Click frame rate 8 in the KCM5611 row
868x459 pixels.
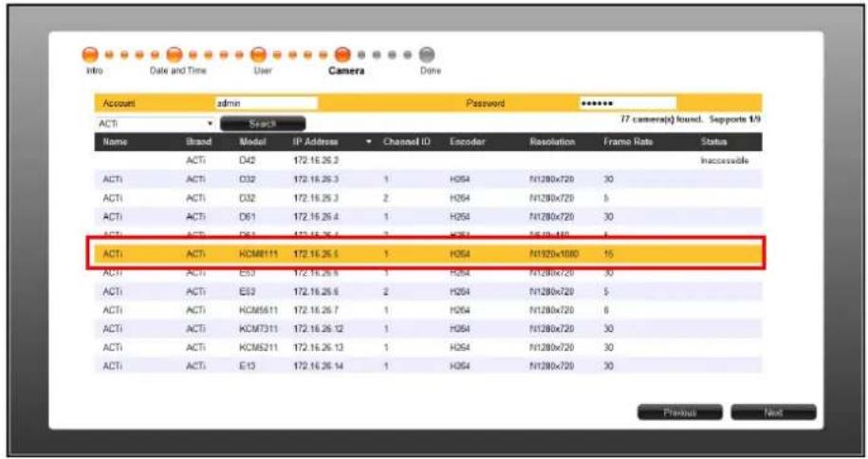(x=607, y=310)
